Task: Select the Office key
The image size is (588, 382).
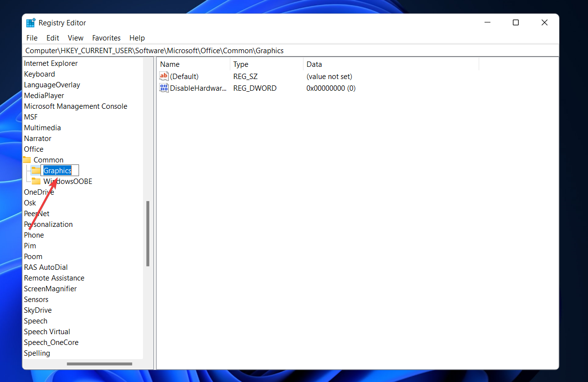Action: pyautogui.click(x=34, y=149)
